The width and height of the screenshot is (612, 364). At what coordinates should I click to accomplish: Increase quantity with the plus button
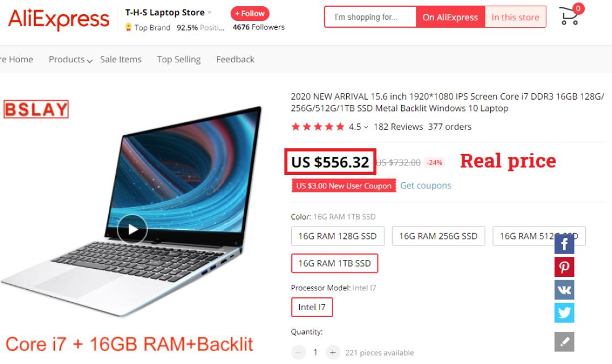point(333,353)
